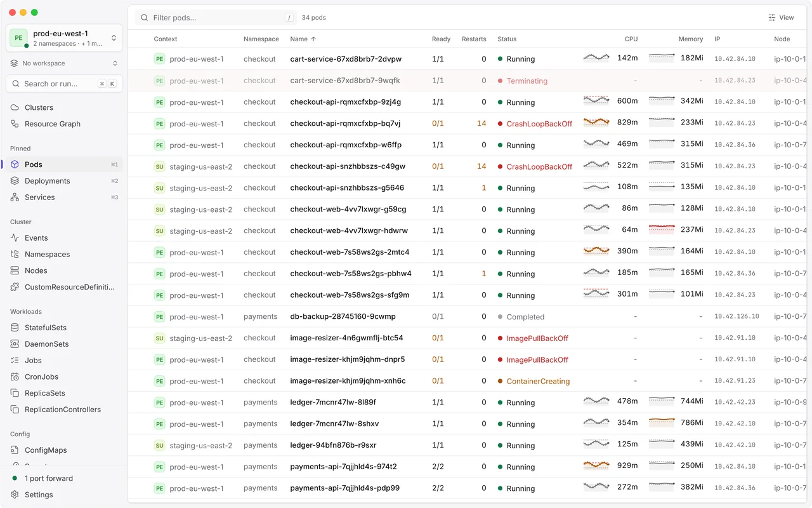Click the magnifier icon in Filter pods
Viewport: 812px width, 508px height.
pyautogui.click(x=145, y=18)
